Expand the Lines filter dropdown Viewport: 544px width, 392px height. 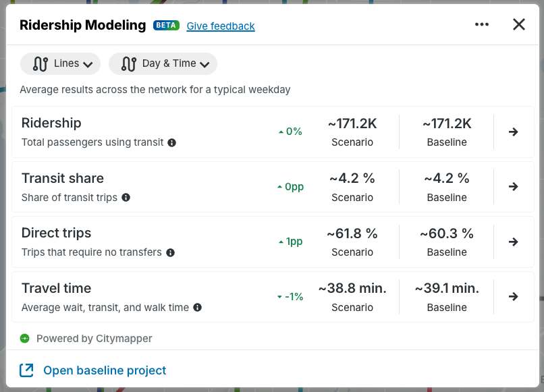pyautogui.click(x=60, y=63)
